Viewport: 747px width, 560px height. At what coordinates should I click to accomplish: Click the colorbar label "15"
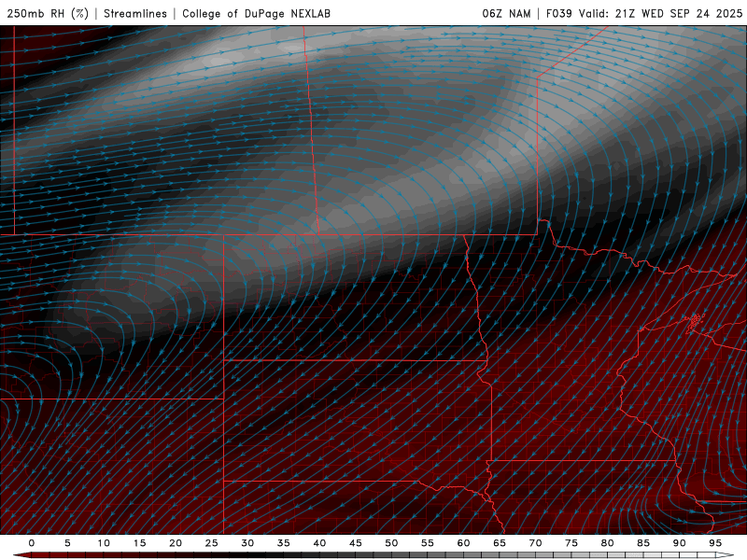coord(139,543)
